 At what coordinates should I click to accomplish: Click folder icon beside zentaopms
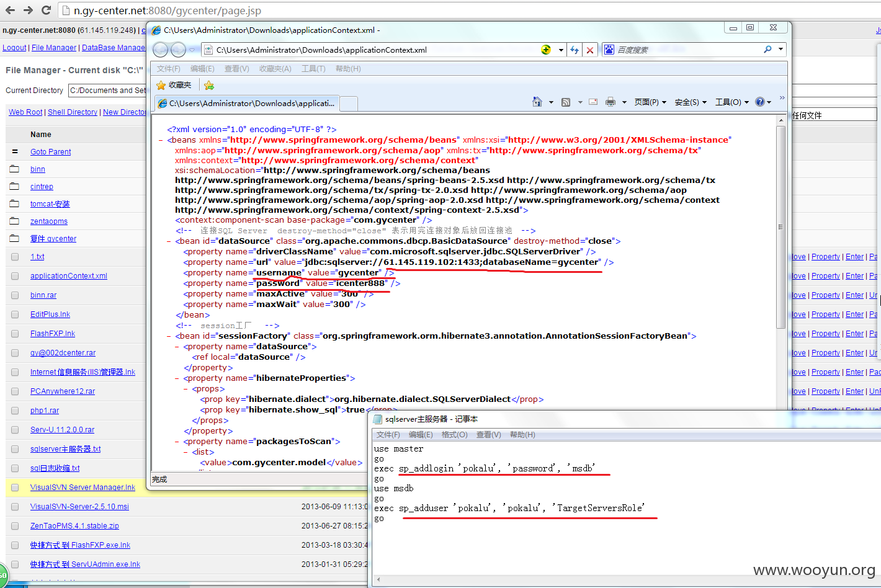(x=15, y=221)
